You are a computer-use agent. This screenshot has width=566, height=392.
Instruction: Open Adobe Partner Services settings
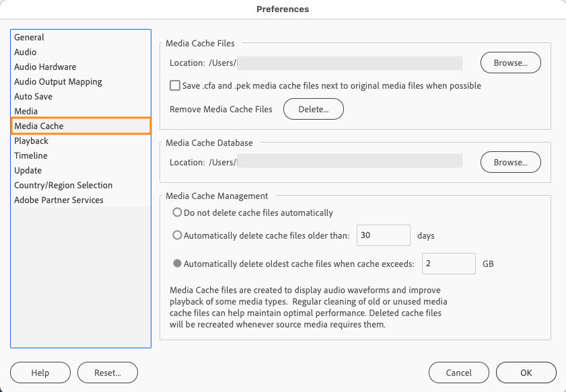(x=59, y=200)
